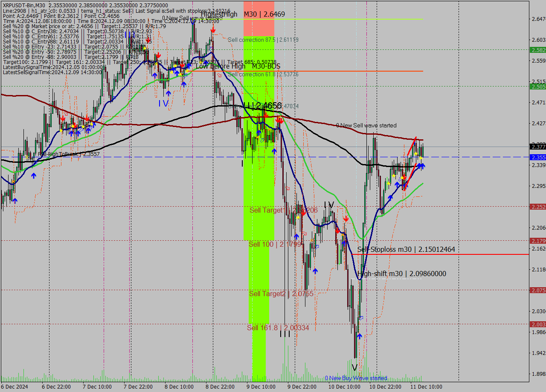Click the '| | | 2.4656' point C label
This screenshot has height=392, width=546.
pos(261,105)
